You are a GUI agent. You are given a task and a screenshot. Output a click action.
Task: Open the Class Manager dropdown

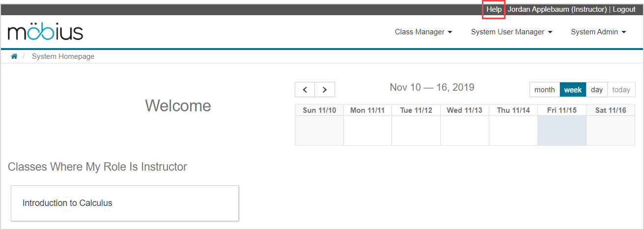click(x=423, y=32)
